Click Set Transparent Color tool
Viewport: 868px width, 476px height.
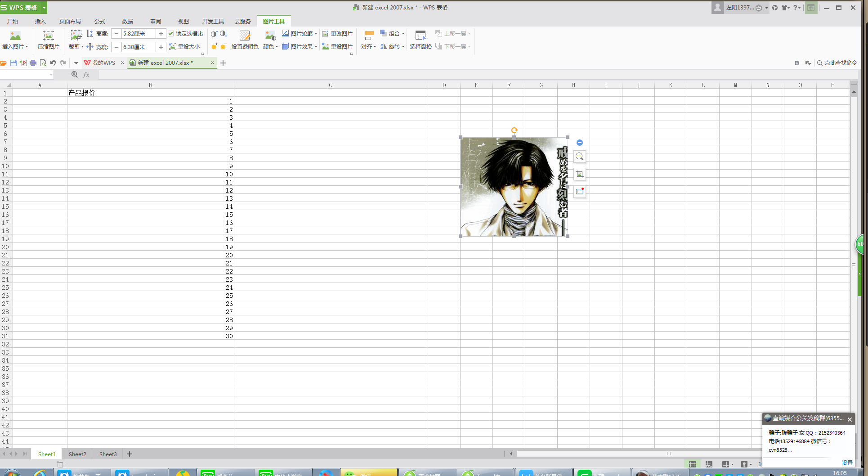point(245,40)
